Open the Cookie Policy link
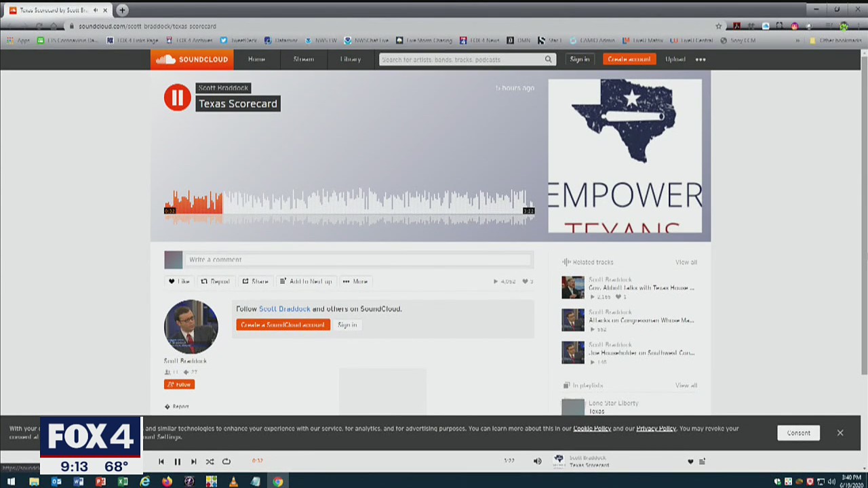The height and width of the screenshot is (488, 868). coord(592,428)
